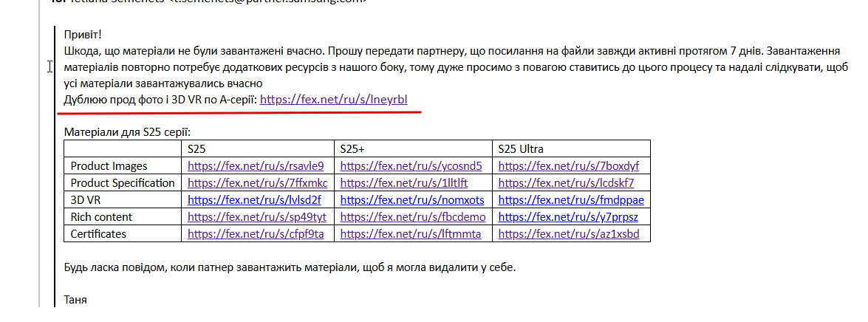Image resolution: width=868 pixels, height=322 pixels.
Task: Click the greeting text Привіт!
Action: pyautogui.click(x=83, y=35)
